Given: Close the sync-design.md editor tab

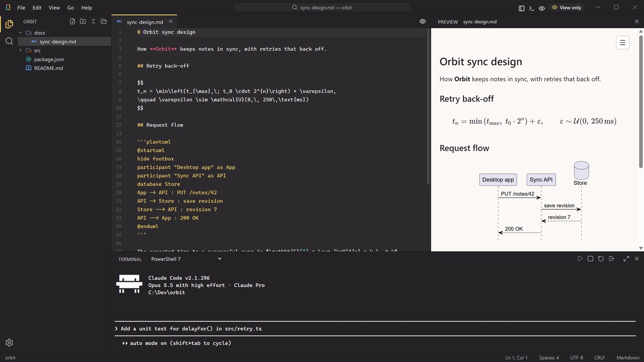Looking at the screenshot, I should (171, 22).
